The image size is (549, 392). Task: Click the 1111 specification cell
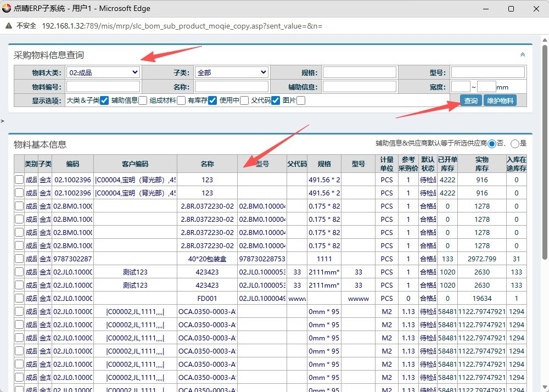tap(324, 259)
